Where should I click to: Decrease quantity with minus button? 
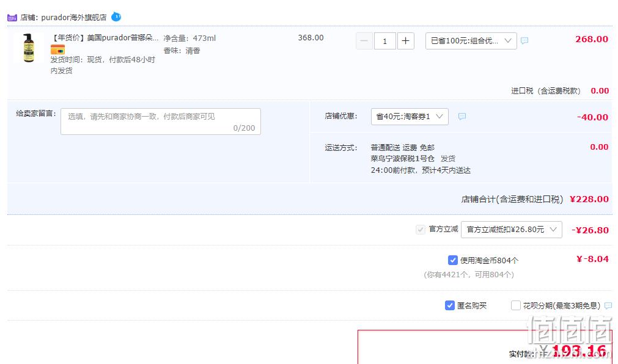click(364, 41)
